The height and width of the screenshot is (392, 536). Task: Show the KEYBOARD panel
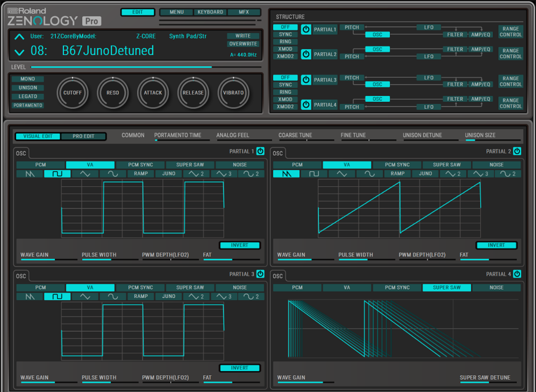tap(210, 12)
